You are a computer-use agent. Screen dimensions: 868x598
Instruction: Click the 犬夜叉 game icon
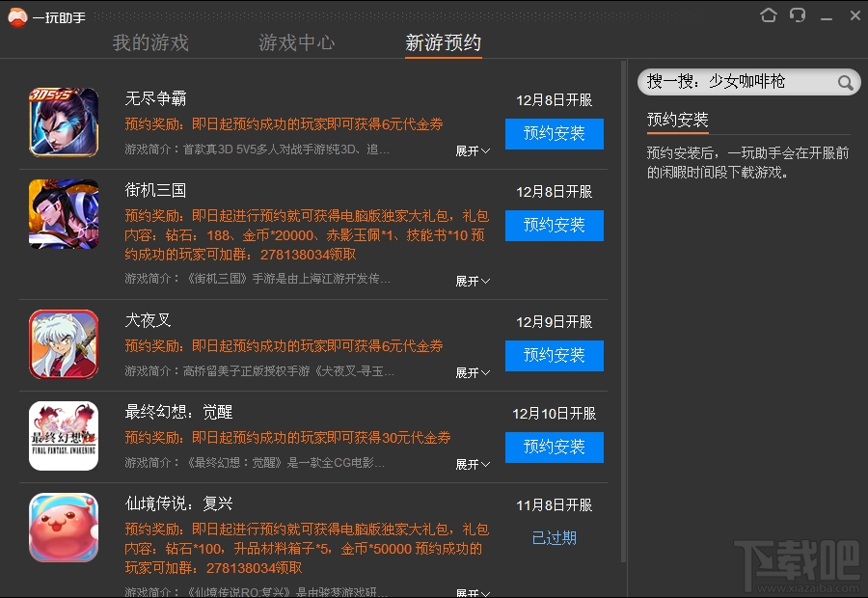click(x=64, y=343)
